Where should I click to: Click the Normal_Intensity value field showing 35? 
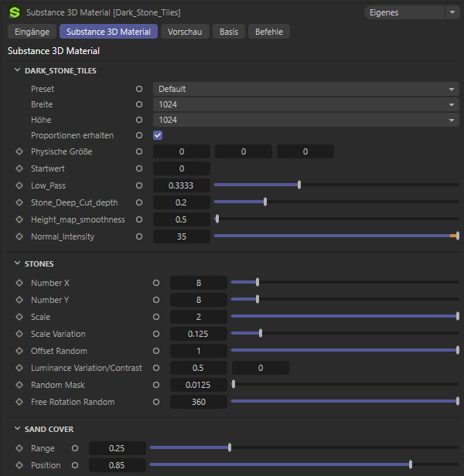[x=182, y=236]
